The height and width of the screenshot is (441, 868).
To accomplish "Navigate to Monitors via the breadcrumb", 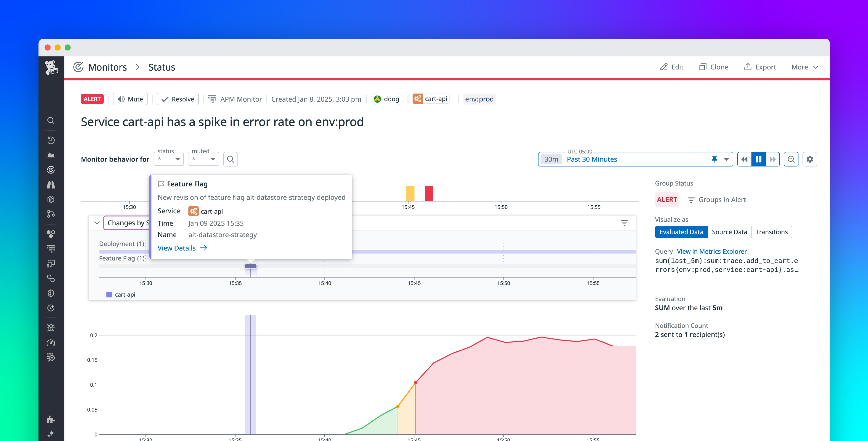I will coord(108,67).
